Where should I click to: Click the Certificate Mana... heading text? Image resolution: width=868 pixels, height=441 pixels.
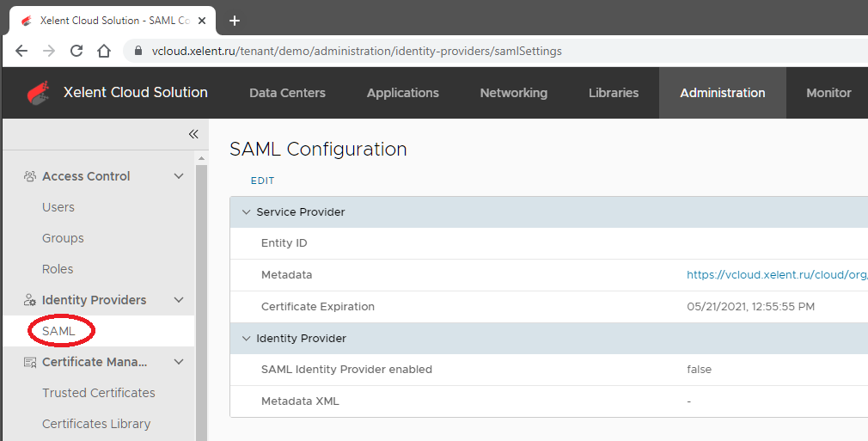pyautogui.click(x=95, y=362)
